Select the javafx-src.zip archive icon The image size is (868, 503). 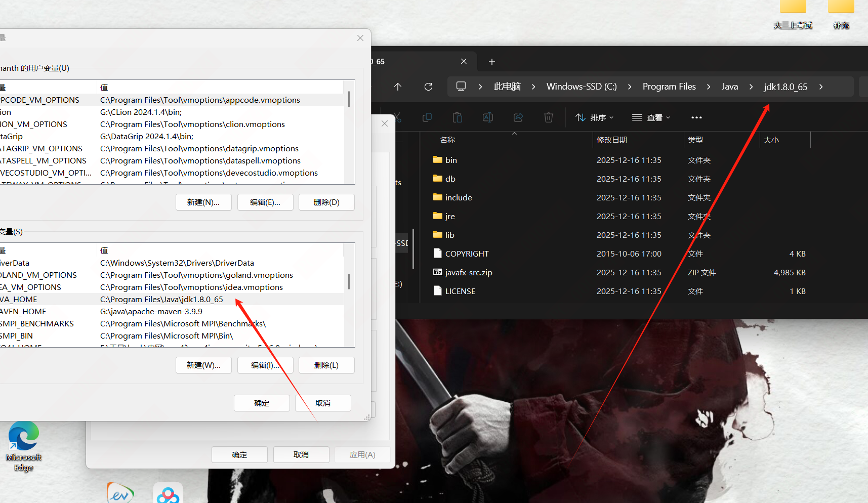438,272
